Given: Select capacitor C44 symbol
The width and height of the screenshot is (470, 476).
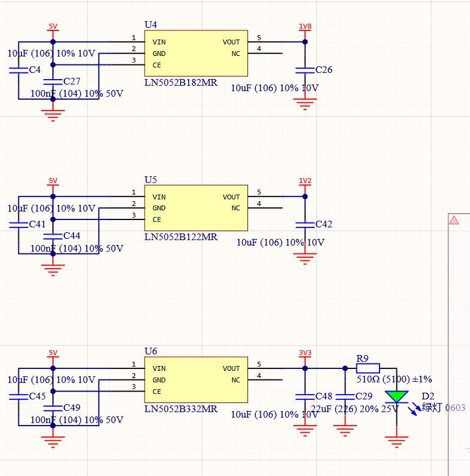Looking at the screenshot, I should pyautogui.click(x=53, y=236).
